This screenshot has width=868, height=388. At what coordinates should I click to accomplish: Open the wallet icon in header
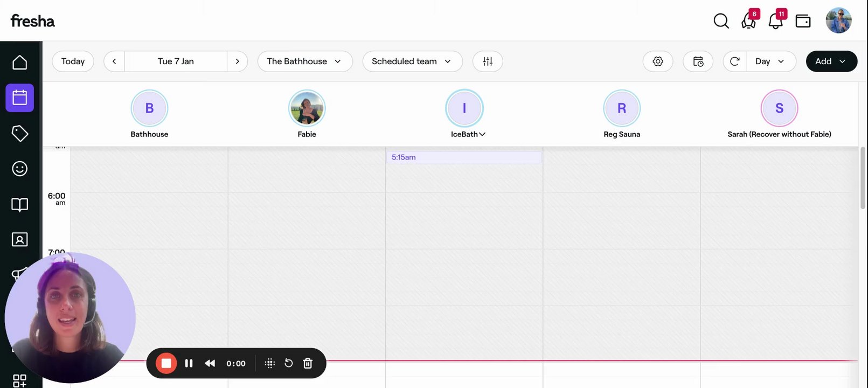pyautogui.click(x=803, y=21)
